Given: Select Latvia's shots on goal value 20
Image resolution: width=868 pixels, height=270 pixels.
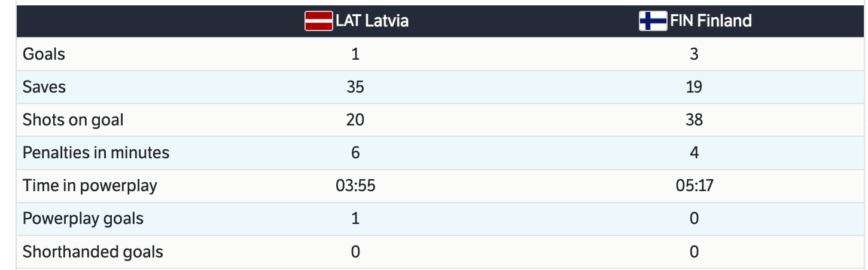Looking at the screenshot, I should click(x=355, y=120).
